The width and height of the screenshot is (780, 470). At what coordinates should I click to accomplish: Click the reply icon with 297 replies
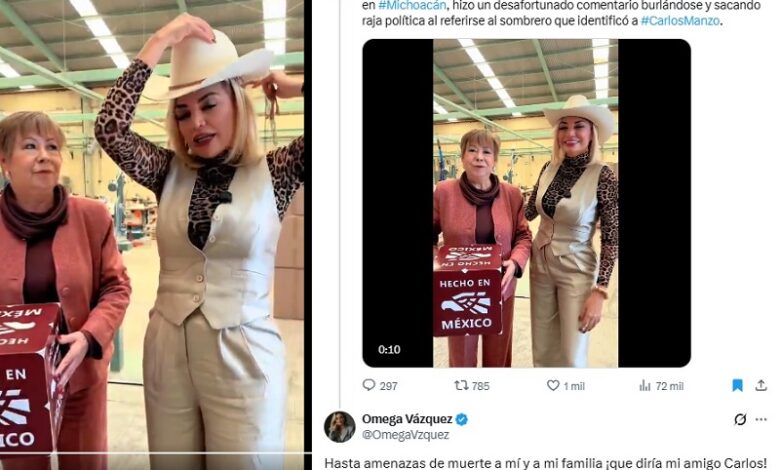point(369,385)
